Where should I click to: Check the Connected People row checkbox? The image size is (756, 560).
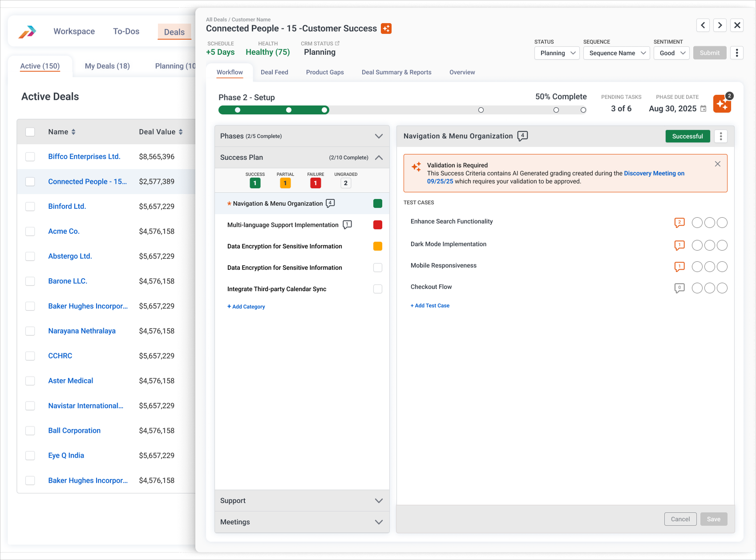(x=30, y=182)
